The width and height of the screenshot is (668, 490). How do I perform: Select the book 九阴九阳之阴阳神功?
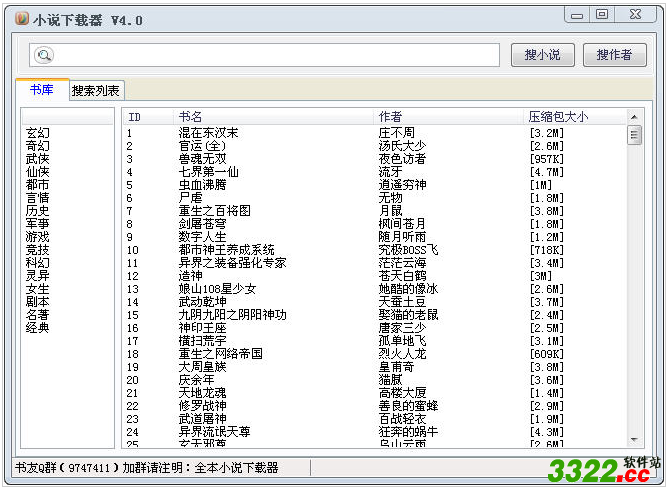[232, 315]
